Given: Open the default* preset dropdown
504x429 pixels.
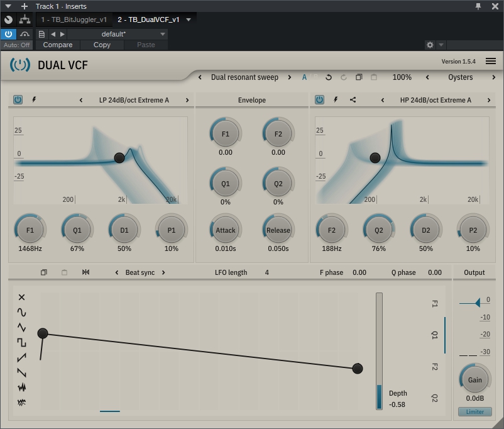Looking at the screenshot, I should [117, 34].
